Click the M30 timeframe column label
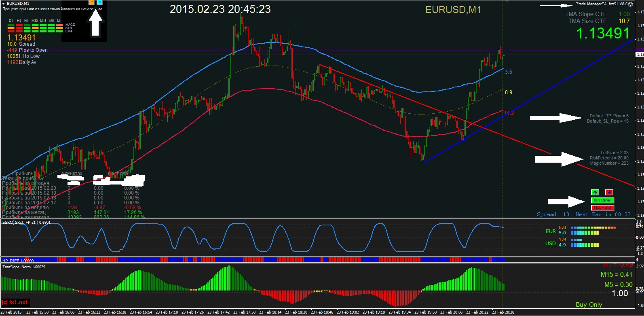The image size is (644, 316). tap(35, 21)
